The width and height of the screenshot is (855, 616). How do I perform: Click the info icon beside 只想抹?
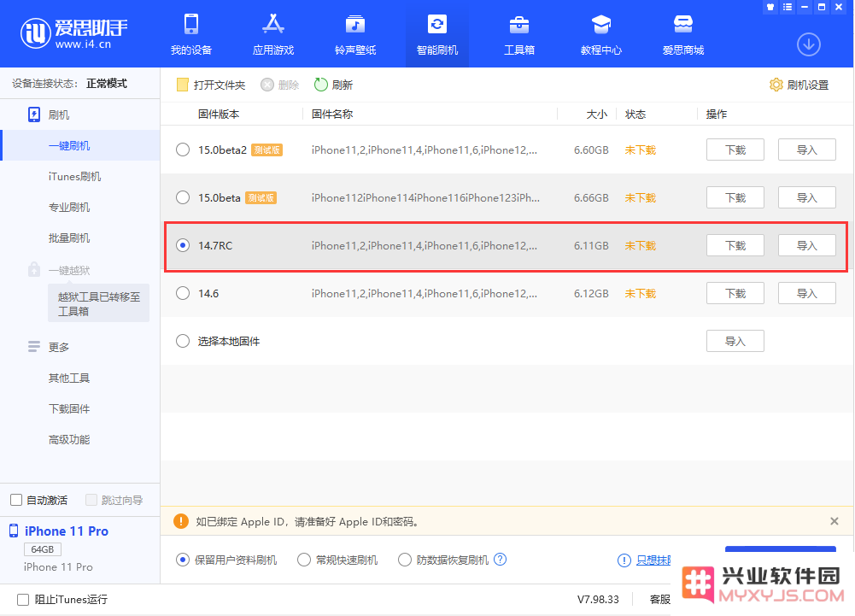pyautogui.click(x=624, y=560)
